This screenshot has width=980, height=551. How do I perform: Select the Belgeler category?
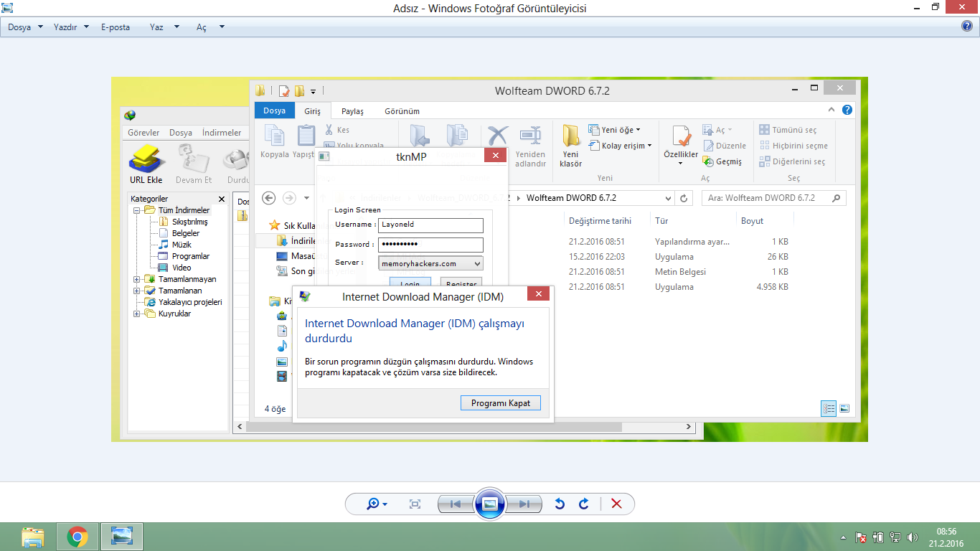click(186, 233)
